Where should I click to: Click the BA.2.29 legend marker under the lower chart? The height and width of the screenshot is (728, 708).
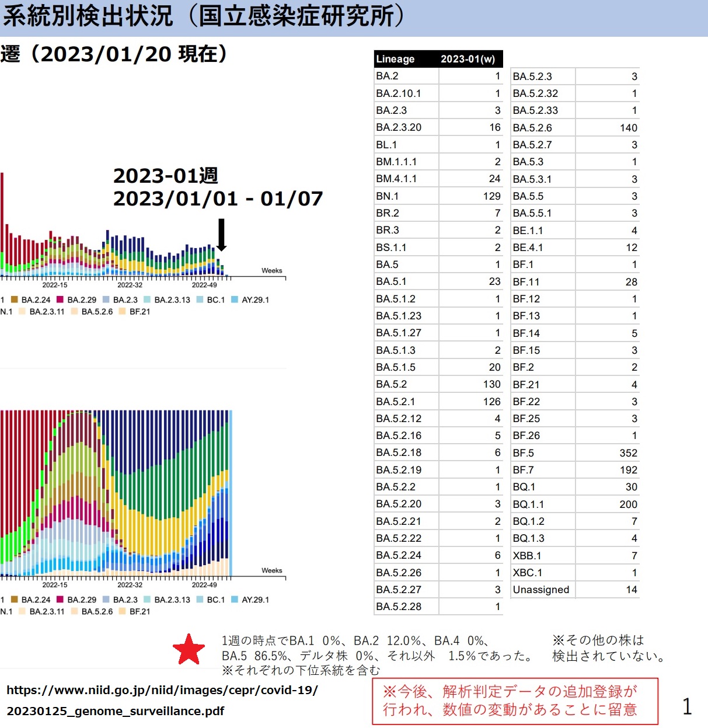60,600
